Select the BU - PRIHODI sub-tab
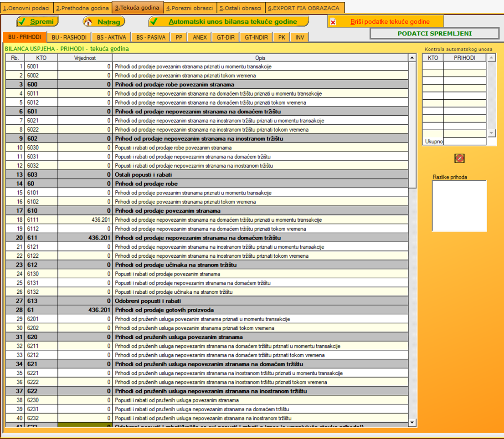This screenshot has width=504, height=439. tap(25, 37)
